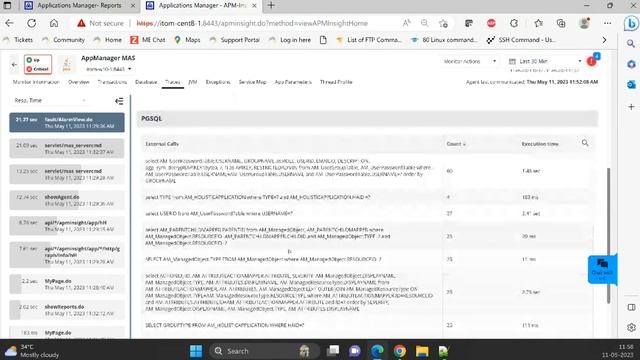Viewport: 640px width, 360px height.
Task: Open SSH Command bookmark
Action: 521,40
